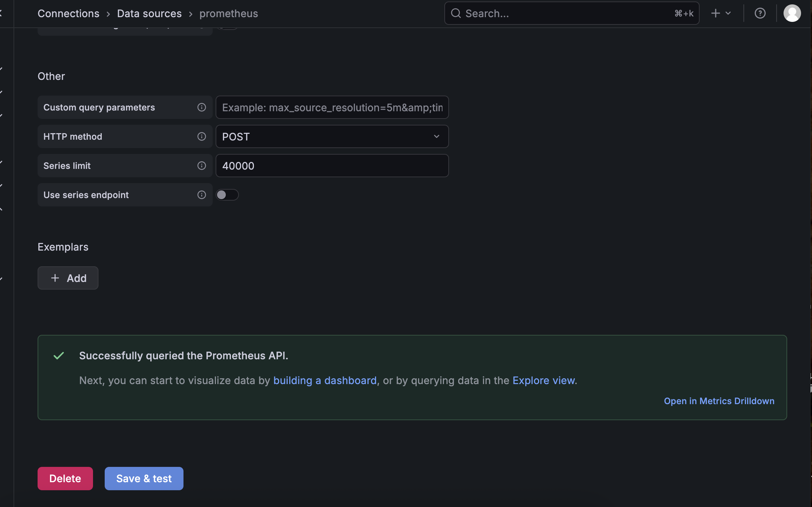Go to Connections breadcrumb
Screen dimensions: 812x507
68,13
